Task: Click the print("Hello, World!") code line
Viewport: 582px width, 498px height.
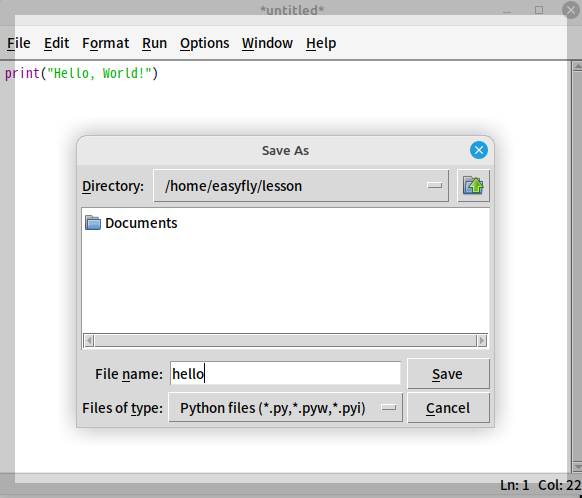Action: [81, 73]
